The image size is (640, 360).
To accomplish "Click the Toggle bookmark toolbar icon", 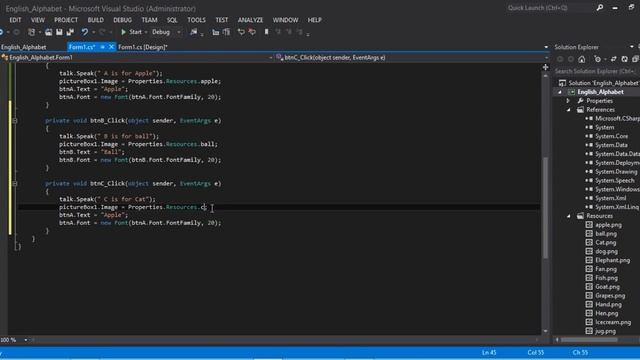I will pyautogui.click(x=267, y=32).
